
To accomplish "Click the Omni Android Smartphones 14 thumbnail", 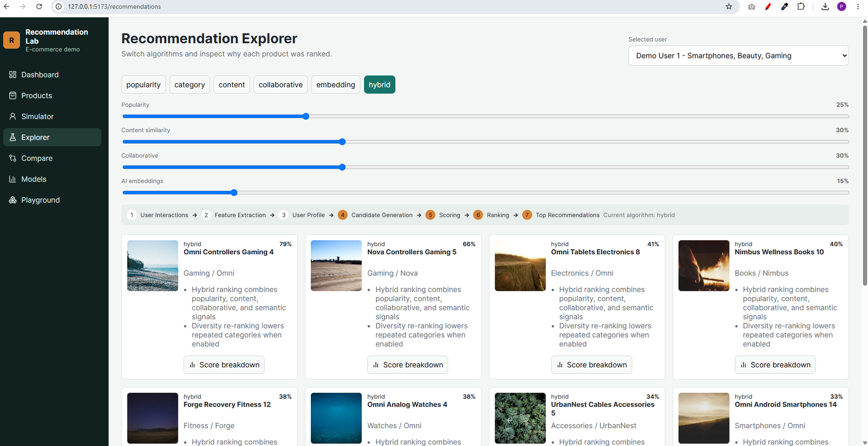I will [704, 418].
